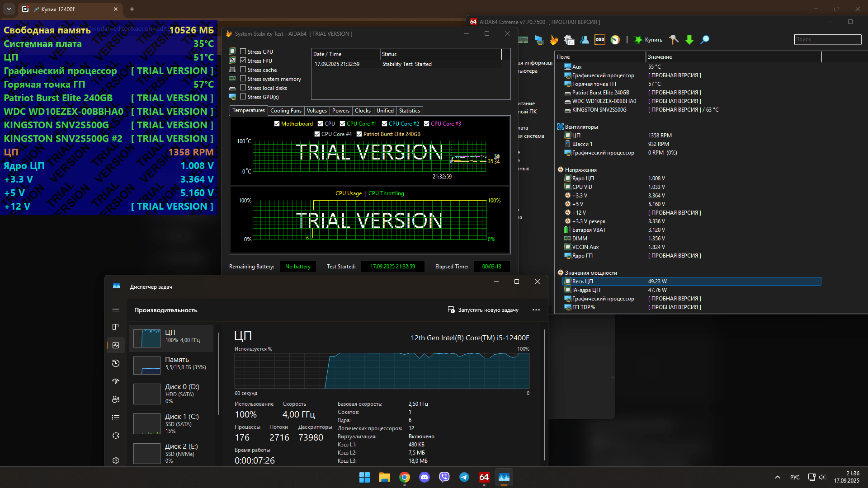868x488 pixels.
Task: Focus the Поиск search field in AIDA64
Action: coord(827,40)
